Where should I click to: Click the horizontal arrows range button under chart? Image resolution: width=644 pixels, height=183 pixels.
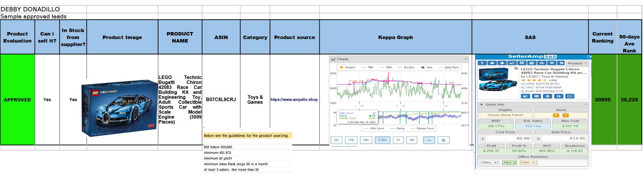(429, 140)
